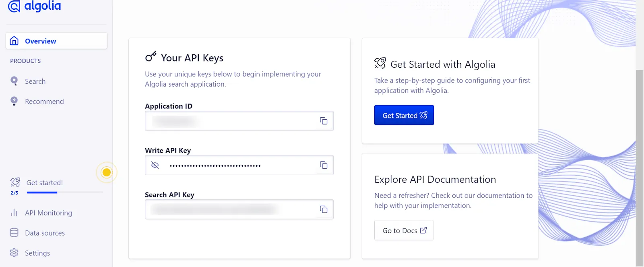Copy the Application ID
The height and width of the screenshot is (267, 644).
pos(323,121)
